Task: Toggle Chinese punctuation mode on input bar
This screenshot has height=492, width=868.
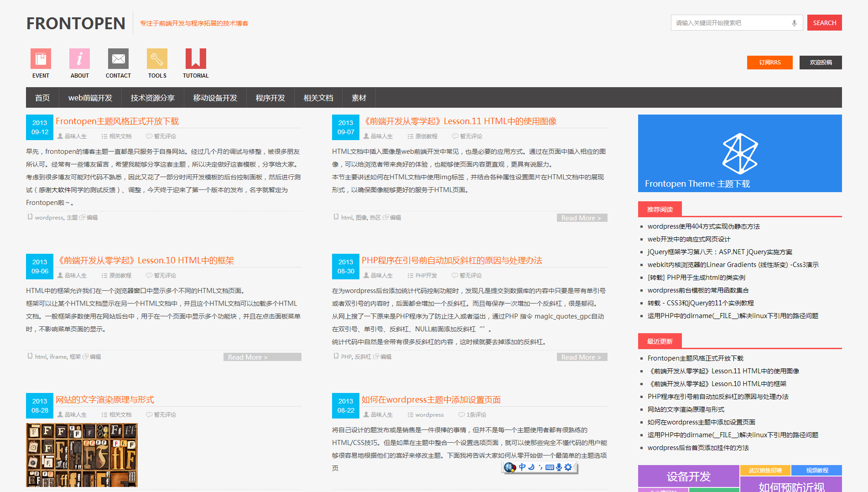Action: tap(541, 467)
